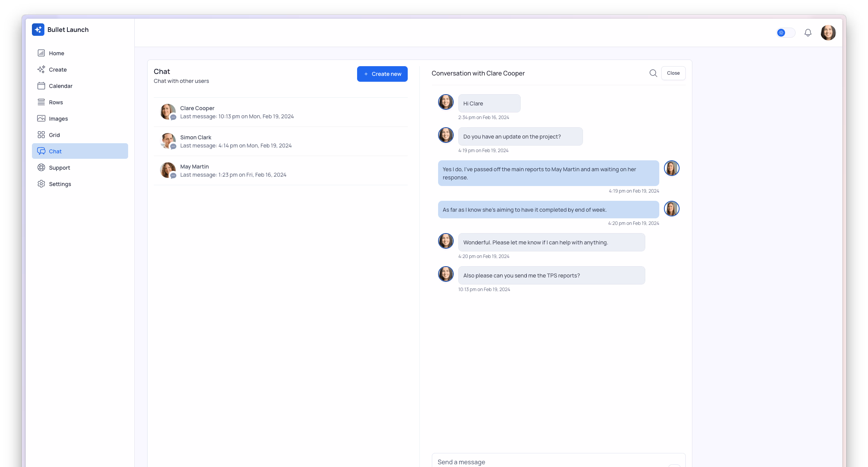Close the conversation with Clare Cooper
868x467 pixels.
pyautogui.click(x=673, y=73)
